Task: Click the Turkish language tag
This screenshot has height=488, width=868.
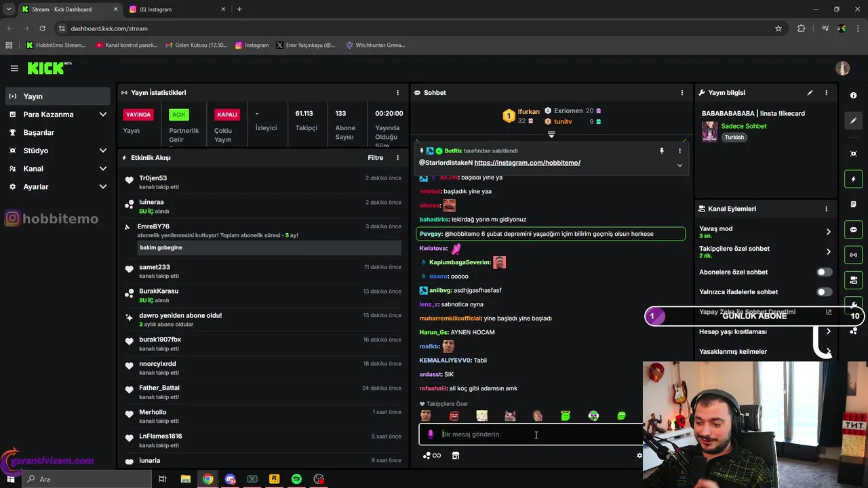Action: tap(734, 137)
